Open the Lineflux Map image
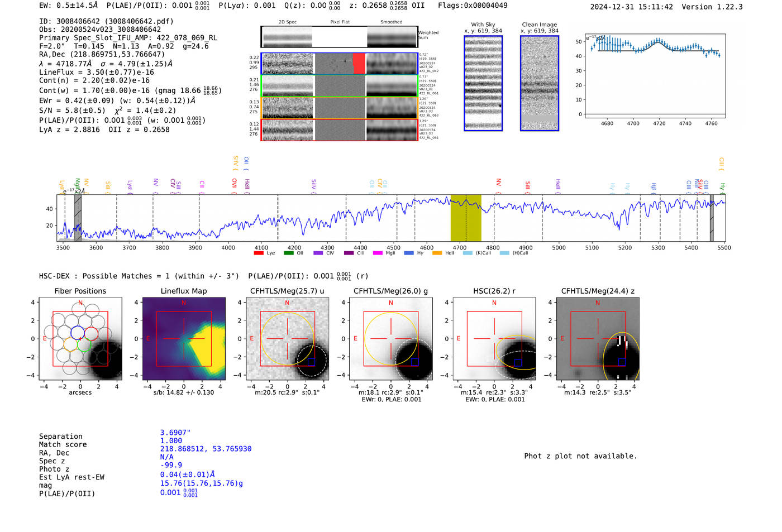The width and height of the screenshot is (782, 532). [x=184, y=339]
